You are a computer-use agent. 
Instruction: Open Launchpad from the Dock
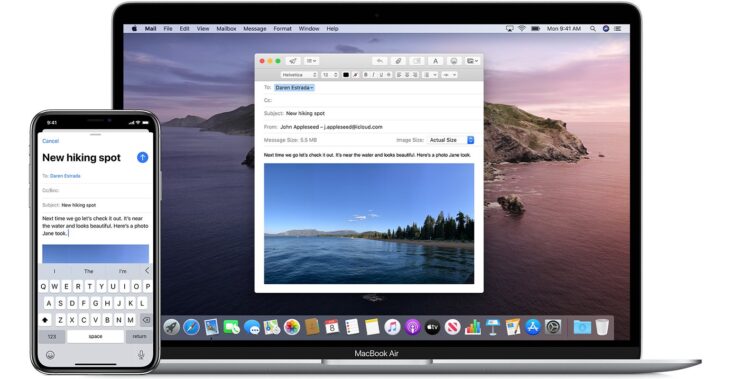click(x=171, y=327)
